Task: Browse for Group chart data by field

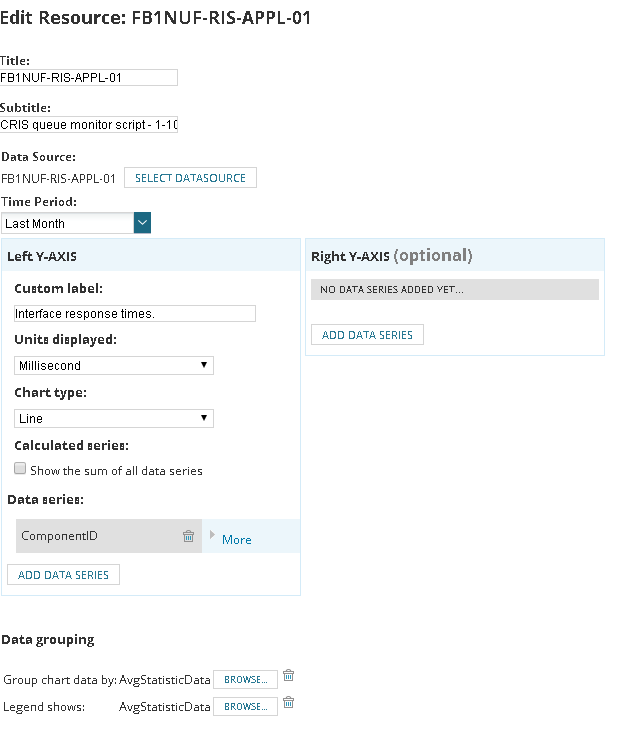Action: (245, 680)
